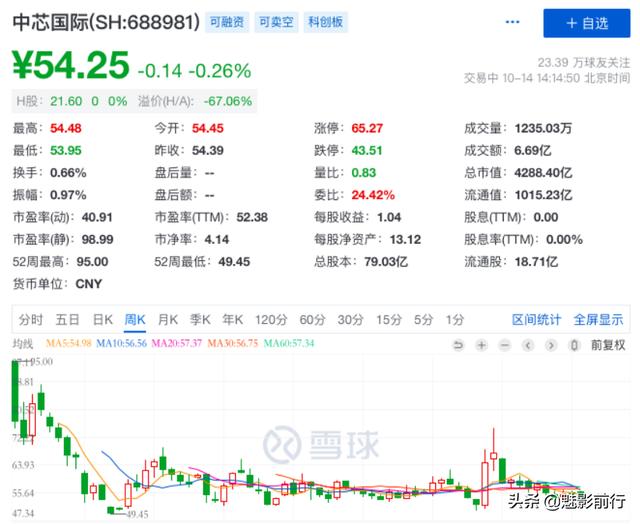Click the 溢价(H/A) value -67.06%

[x=228, y=101]
